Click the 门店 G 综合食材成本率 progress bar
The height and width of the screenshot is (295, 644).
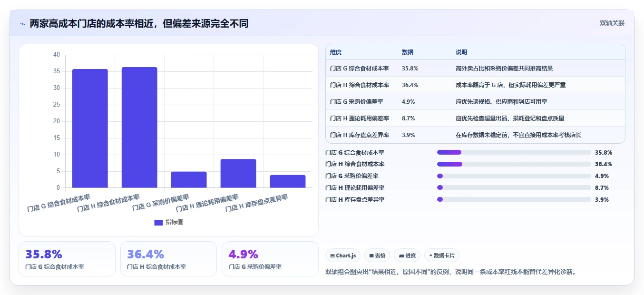point(514,152)
